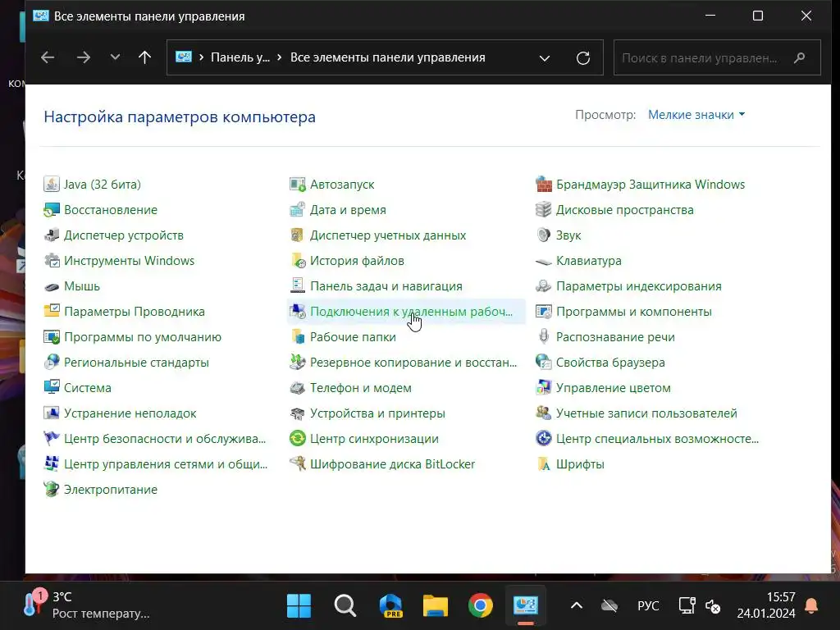
Task: Open Диспетчер устройств icon
Action: coord(52,235)
